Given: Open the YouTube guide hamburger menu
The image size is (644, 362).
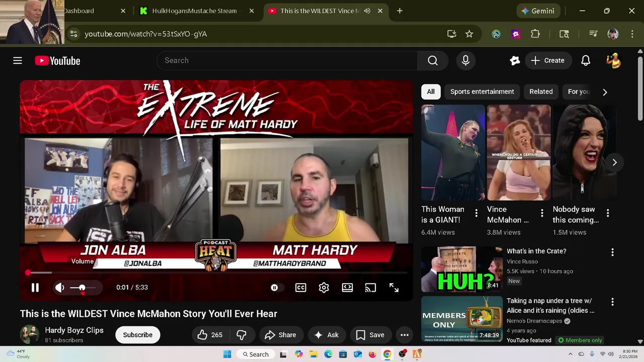Looking at the screenshot, I should (18, 60).
